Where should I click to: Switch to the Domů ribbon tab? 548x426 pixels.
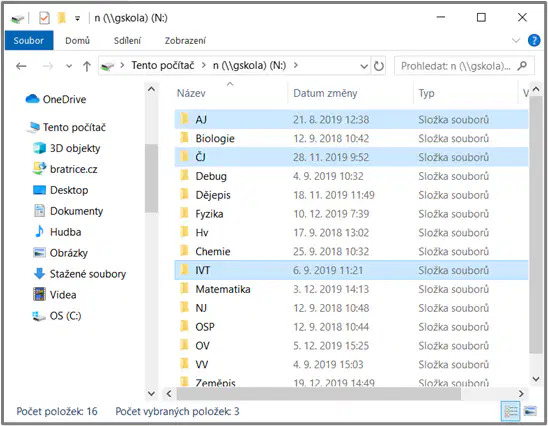pos(78,41)
